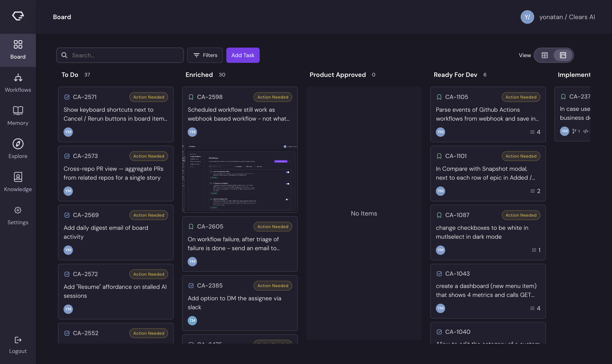Image resolution: width=612 pixels, height=364 pixels.
Task: Open card 'Add "Resume" affordance on stalled AI'
Action: 116,291
